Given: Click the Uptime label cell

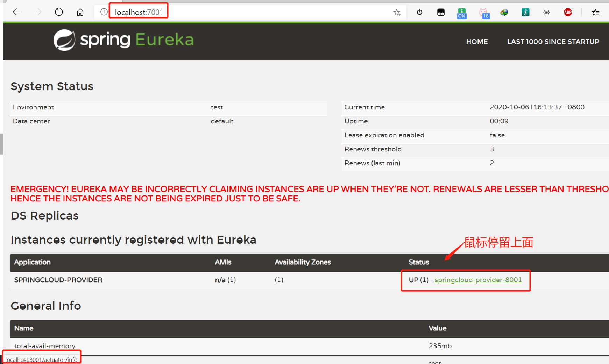Looking at the screenshot, I should tap(356, 121).
